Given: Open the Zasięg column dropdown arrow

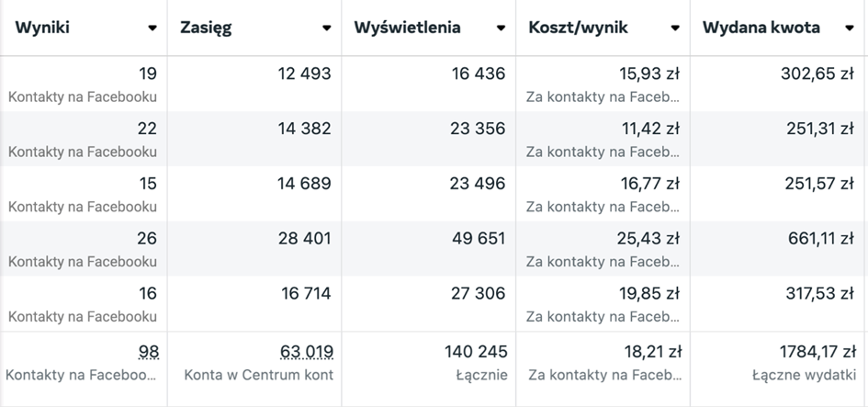Looking at the screenshot, I should pos(326,28).
